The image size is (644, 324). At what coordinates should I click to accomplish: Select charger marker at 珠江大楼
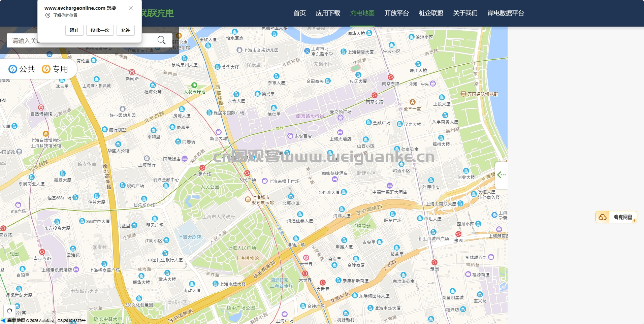[418, 64]
